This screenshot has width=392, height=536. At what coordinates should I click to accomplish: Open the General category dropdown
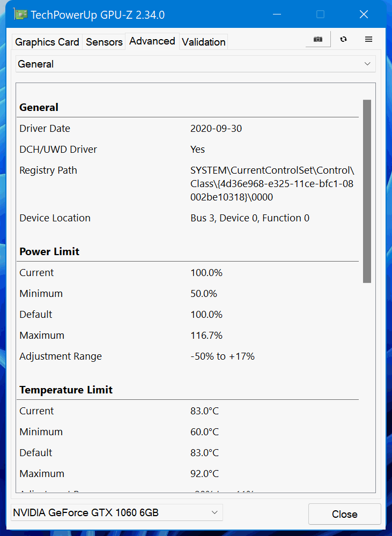pos(196,64)
